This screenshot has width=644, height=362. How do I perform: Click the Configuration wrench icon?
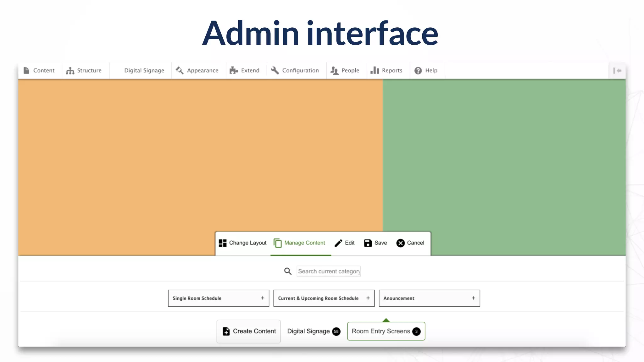click(275, 70)
